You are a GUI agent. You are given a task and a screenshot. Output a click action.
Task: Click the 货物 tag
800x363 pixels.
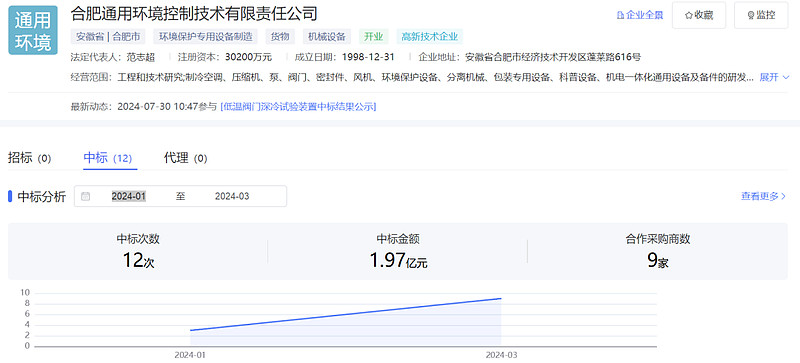click(280, 37)
